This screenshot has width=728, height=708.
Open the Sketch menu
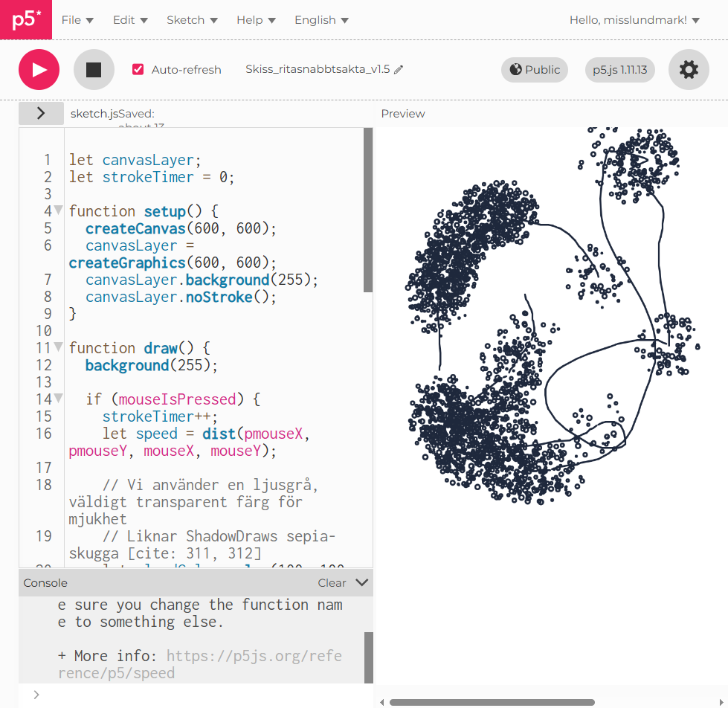[x=192, y=20]
